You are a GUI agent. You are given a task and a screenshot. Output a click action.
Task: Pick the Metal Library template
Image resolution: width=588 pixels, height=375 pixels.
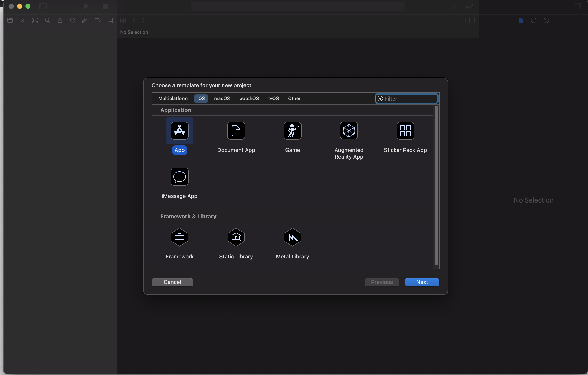pos(292,237)
